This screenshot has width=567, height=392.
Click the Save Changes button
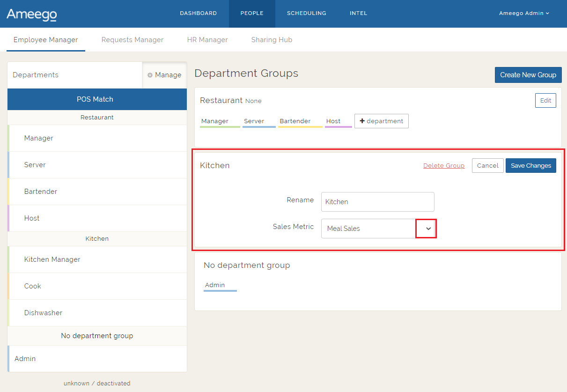tap(530, 165)
